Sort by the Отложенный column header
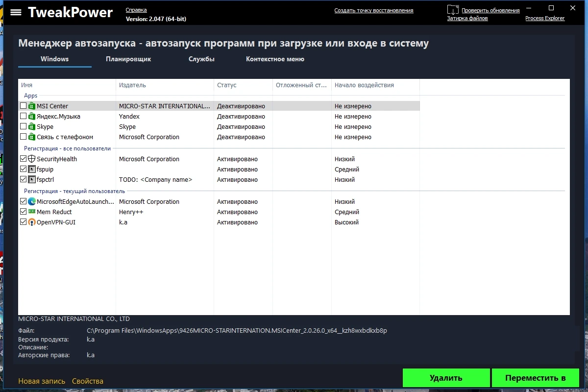 pos(302,85)
